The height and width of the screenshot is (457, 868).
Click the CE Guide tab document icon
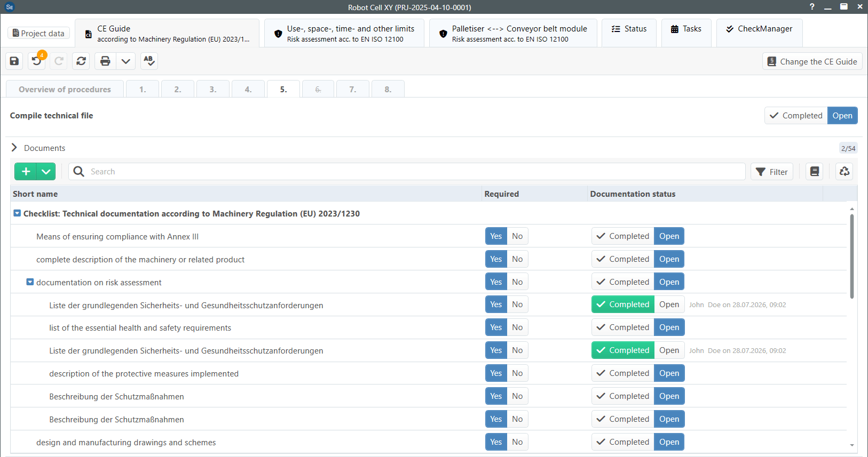pyautogui.click(x=89, y=34)
